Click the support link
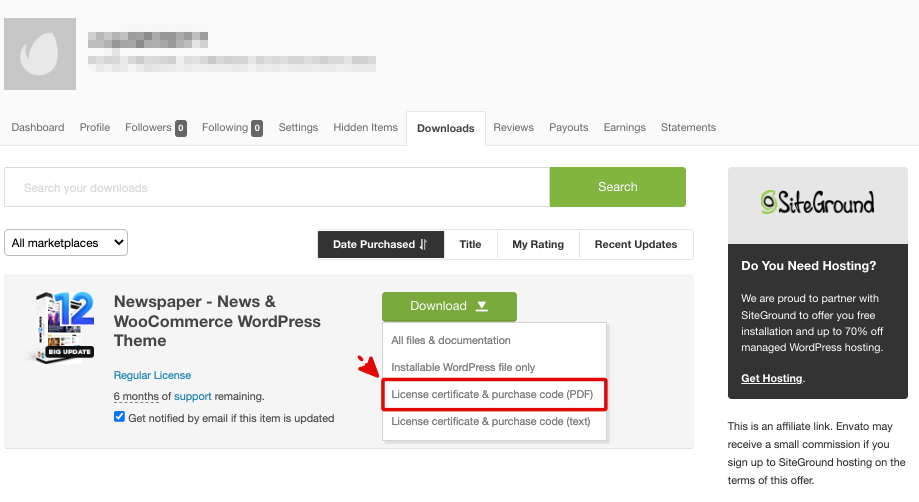The width and height of the screenshot is (919, 502). (x=193, y=397)
